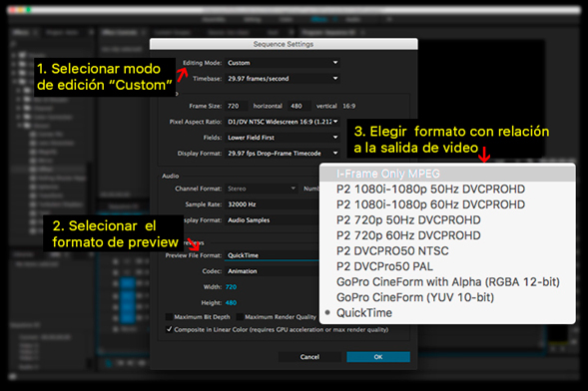Open the audio Display Format Audio Samples dropdown

pyautogui.click(x=273, y=220)
